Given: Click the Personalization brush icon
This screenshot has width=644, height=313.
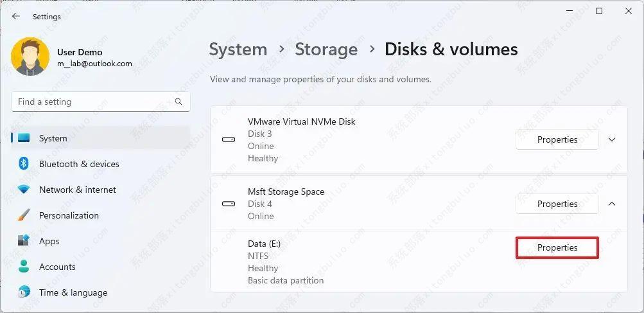Looking at the screenshot, I should tap(24, 215).
